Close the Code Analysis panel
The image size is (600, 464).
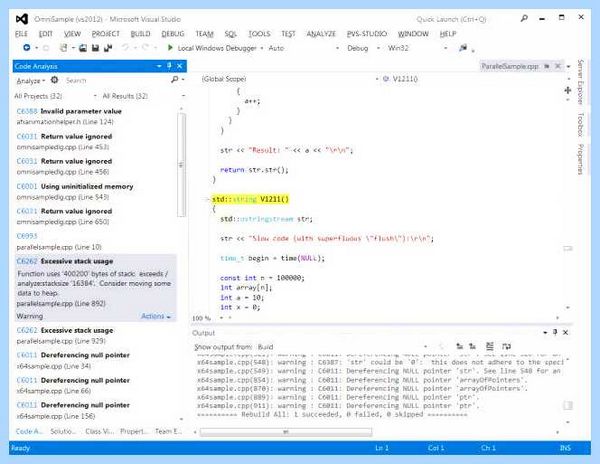(179, 66)
